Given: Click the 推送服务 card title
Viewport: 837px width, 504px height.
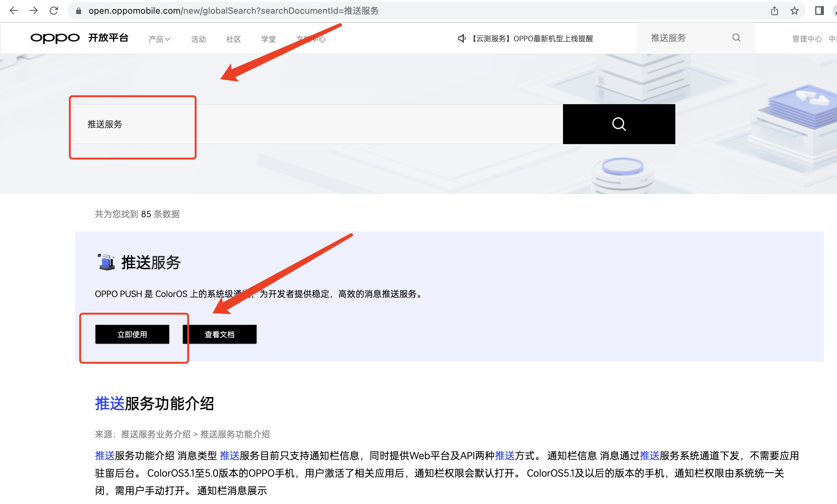Looking at the screenshot, I should point(151,262).
